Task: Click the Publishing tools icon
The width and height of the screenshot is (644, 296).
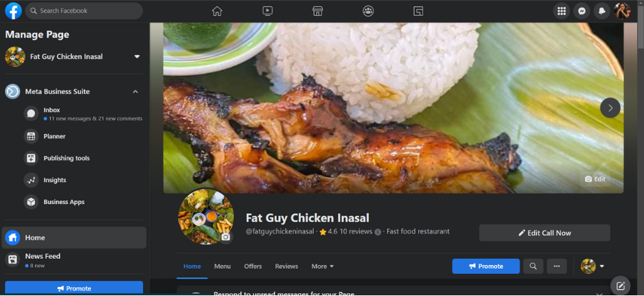Action: (31, 158)
